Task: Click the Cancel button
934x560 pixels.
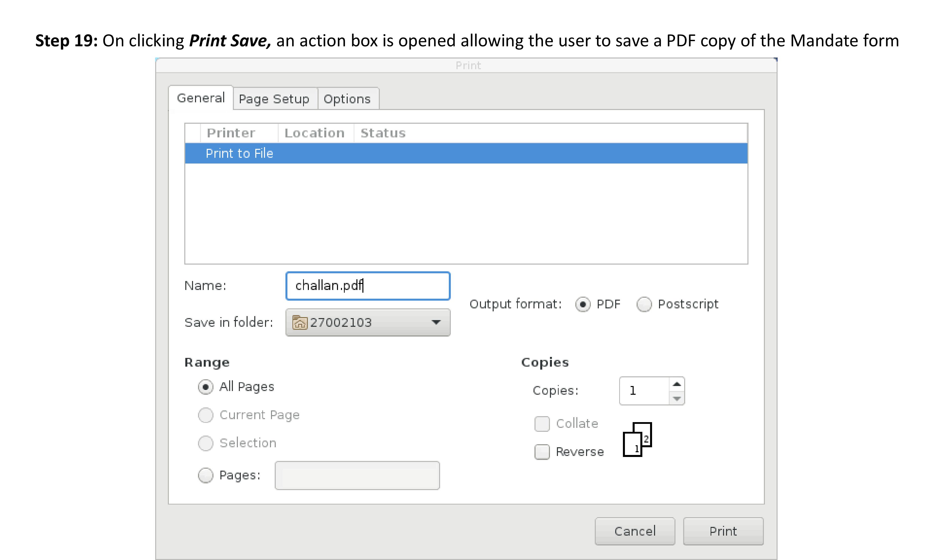Action: tap(635, 531)
